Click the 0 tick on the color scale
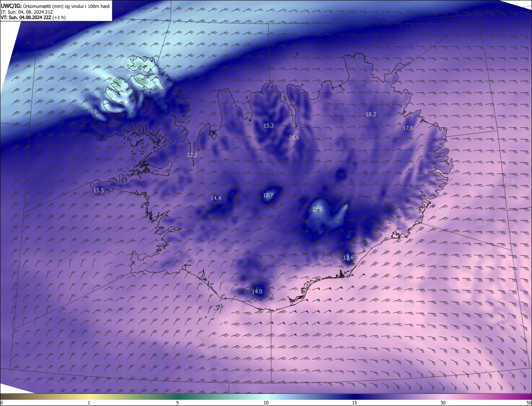Image resolution: width=532 pixels, height=406 pixels. 2,403
